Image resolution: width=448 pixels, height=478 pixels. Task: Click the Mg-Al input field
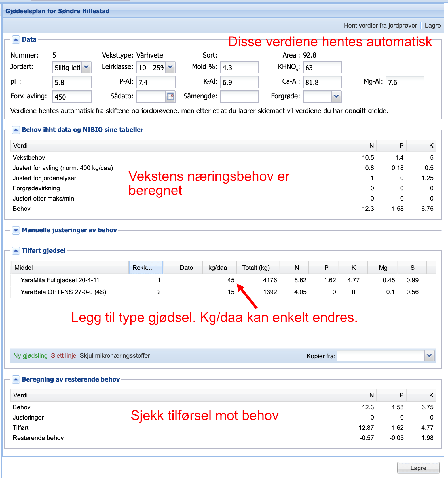(x=405, y=82)
